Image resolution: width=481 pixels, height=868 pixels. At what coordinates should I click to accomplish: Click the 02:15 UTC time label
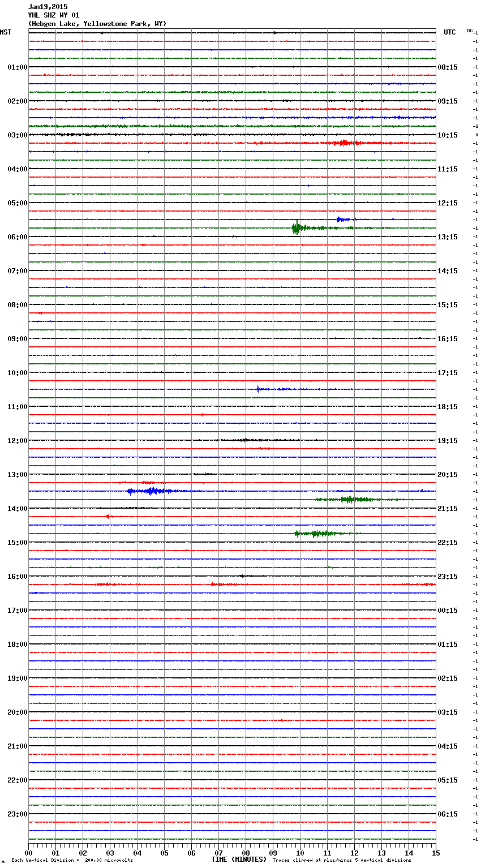tap(448, 678)
